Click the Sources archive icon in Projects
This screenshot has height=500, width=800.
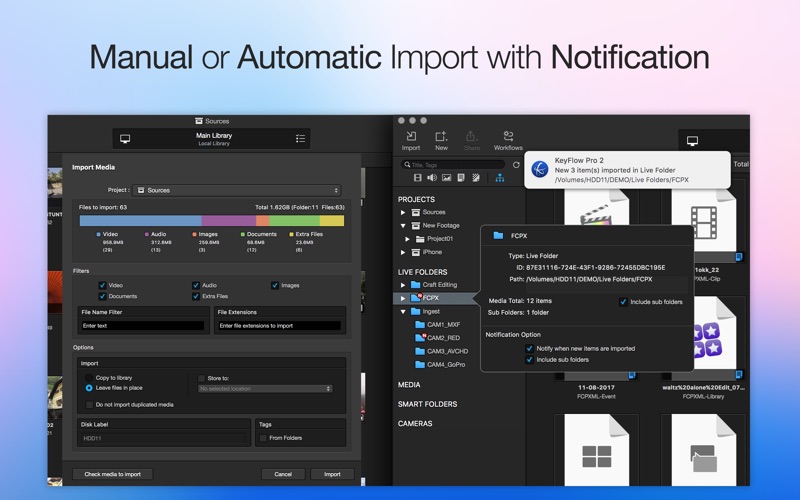pyautogui.click(x=416, y=212)
